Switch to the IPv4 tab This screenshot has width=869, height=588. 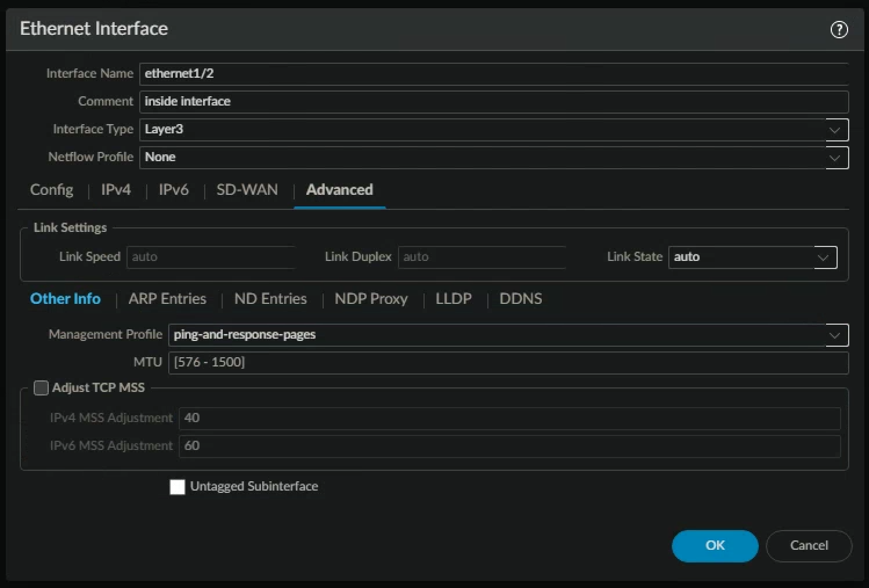point(116,190)
